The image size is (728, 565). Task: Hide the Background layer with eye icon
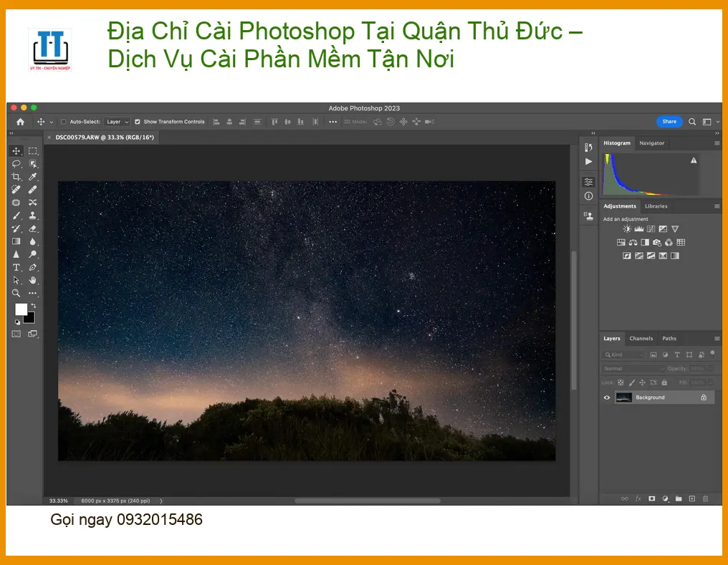[607, 397]
